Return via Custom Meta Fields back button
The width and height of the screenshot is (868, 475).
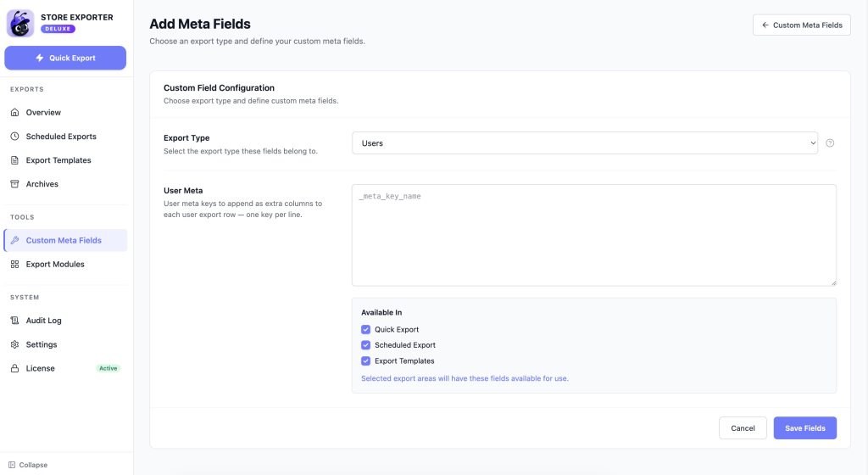[802, 25]
